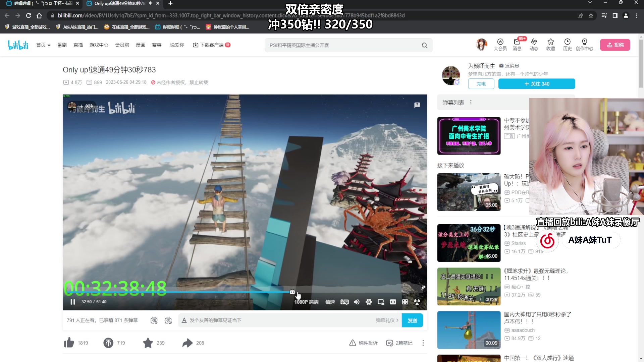Toggle subtitles in the player control bar
The height and width of the screenshot is (362, 644).
point(344,302)
